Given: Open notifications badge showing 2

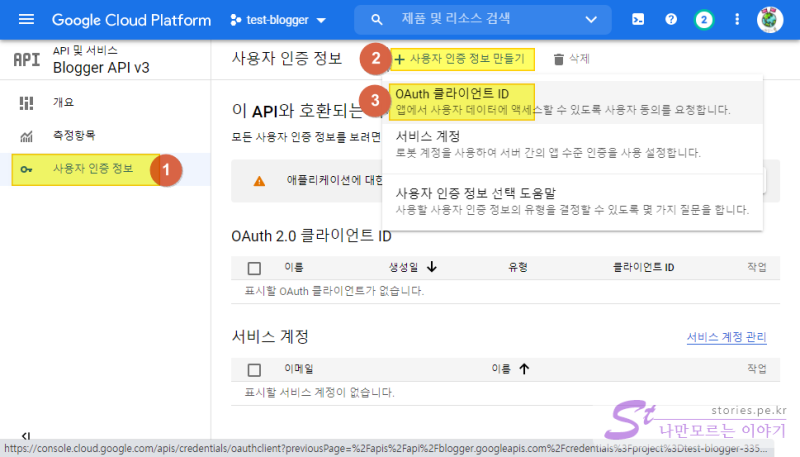Looking at the screenshot, I should tap(704, 20).
